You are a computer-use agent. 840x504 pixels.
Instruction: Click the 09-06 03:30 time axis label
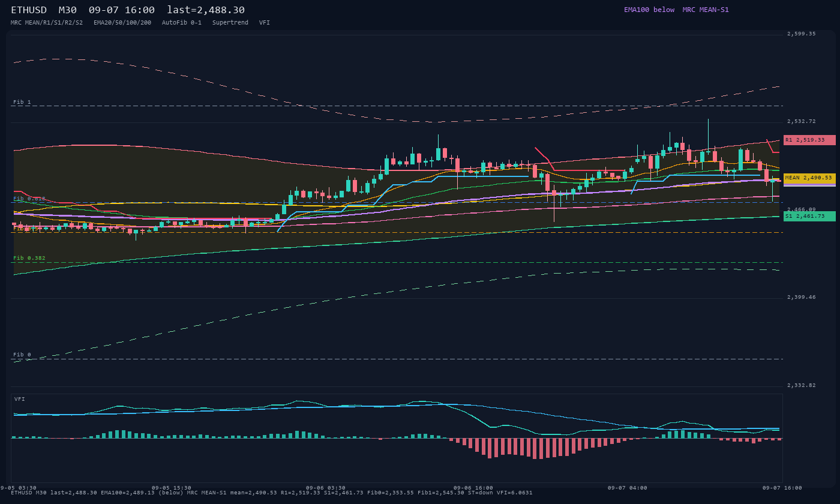[326, 488]
